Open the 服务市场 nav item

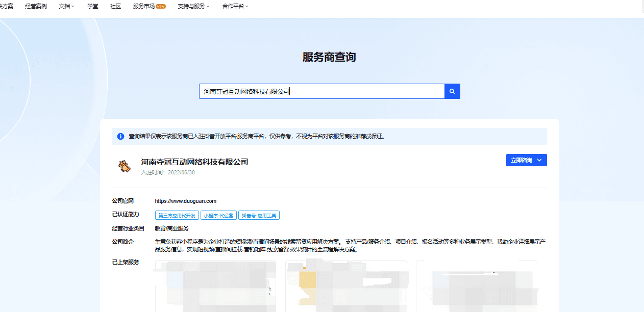pos(144,6)
